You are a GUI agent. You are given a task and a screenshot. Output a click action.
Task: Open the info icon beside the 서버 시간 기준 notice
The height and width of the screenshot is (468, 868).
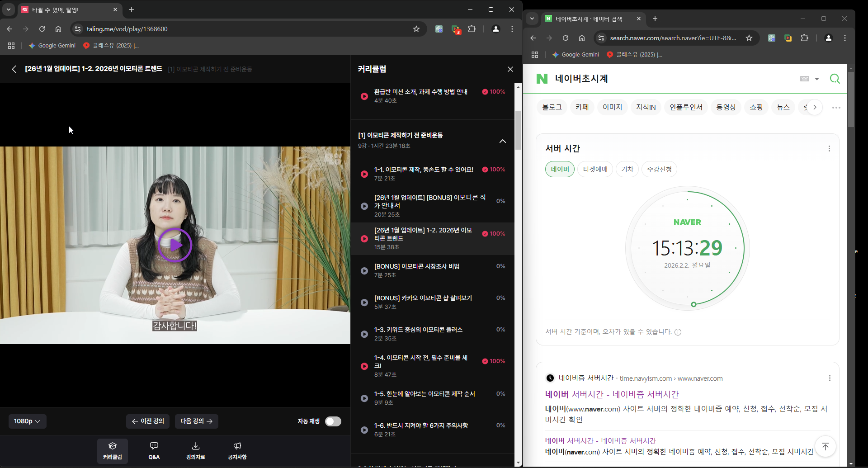click(678, 332)
